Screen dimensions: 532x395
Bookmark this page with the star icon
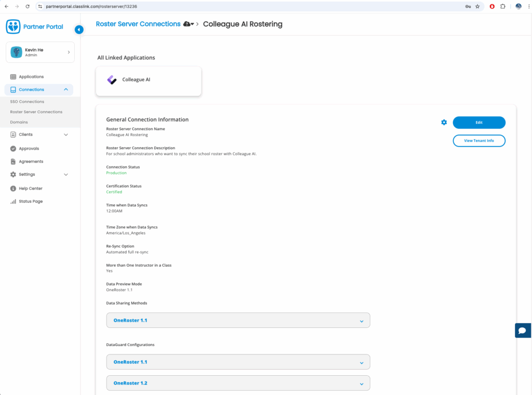[x=477, y=7]
